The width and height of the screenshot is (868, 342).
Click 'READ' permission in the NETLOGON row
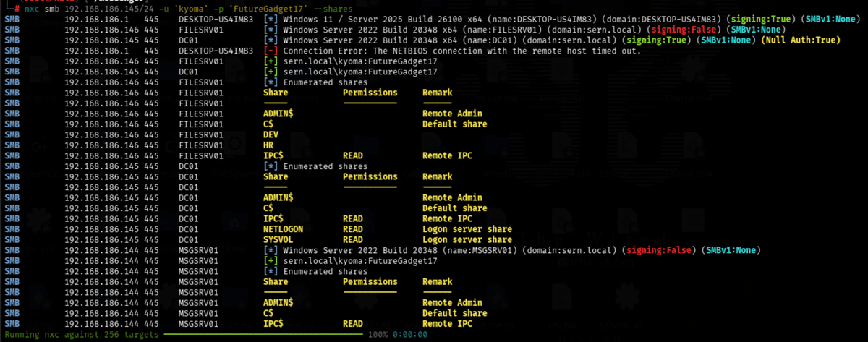point(353,229)
